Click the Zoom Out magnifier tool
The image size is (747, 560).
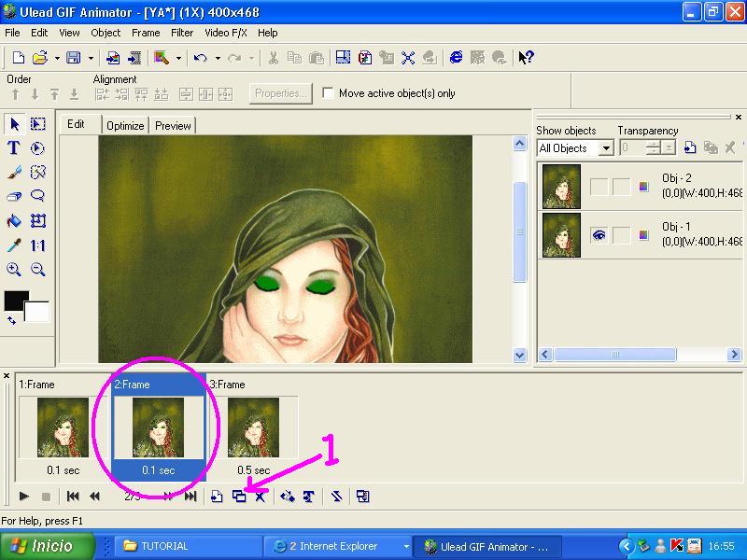tap(37, 270)
